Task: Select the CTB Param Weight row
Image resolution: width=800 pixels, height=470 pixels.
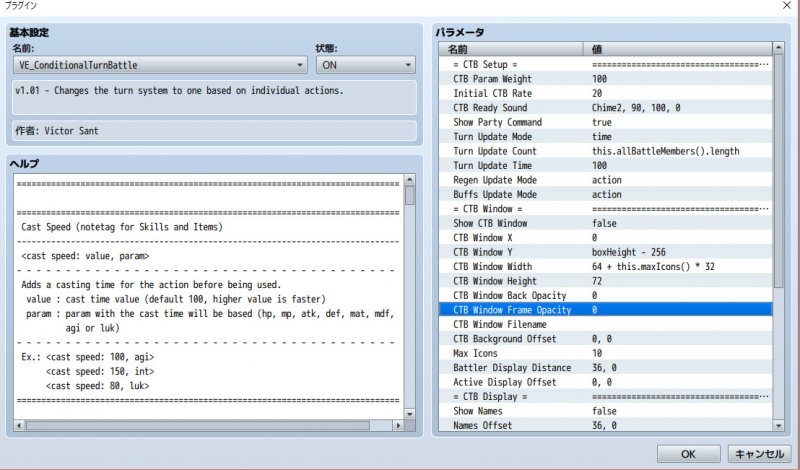Action: click(x=606, y=79)
